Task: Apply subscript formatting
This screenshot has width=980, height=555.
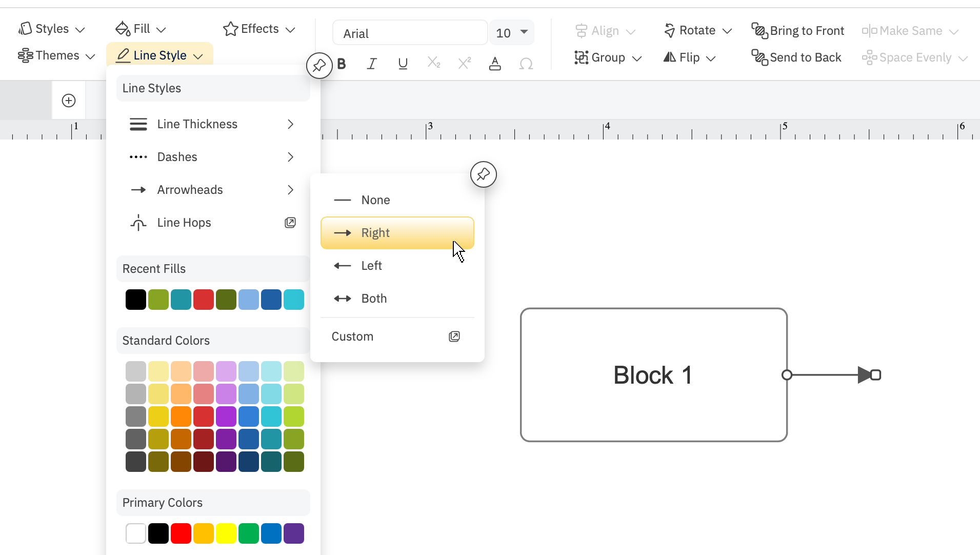Action: pos(434,63)
